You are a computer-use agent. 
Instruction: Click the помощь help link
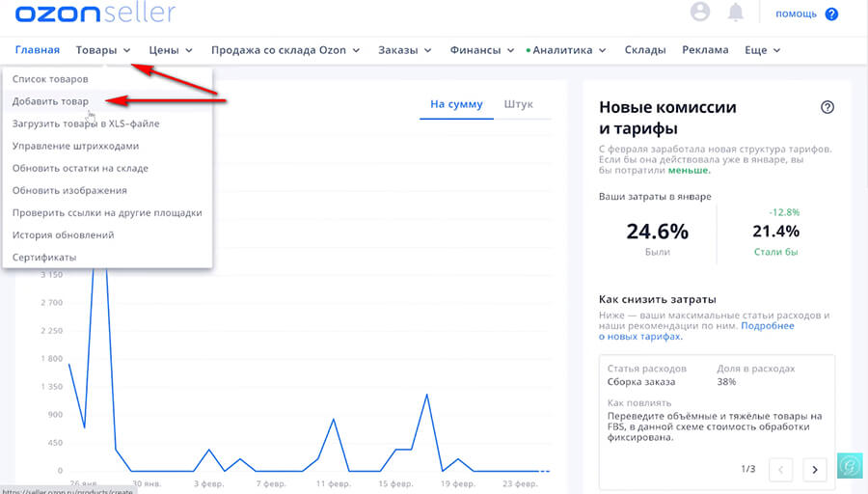click(x=796, y=14)
